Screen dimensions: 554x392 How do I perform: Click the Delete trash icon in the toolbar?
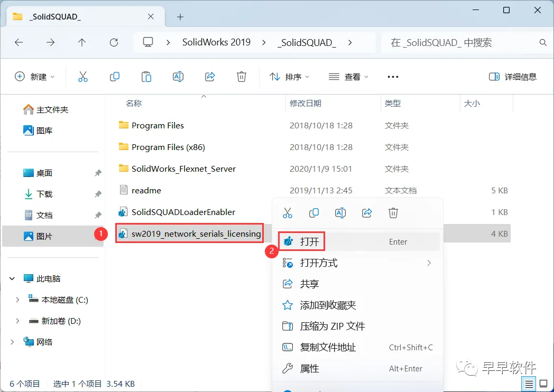pos(241,77)
